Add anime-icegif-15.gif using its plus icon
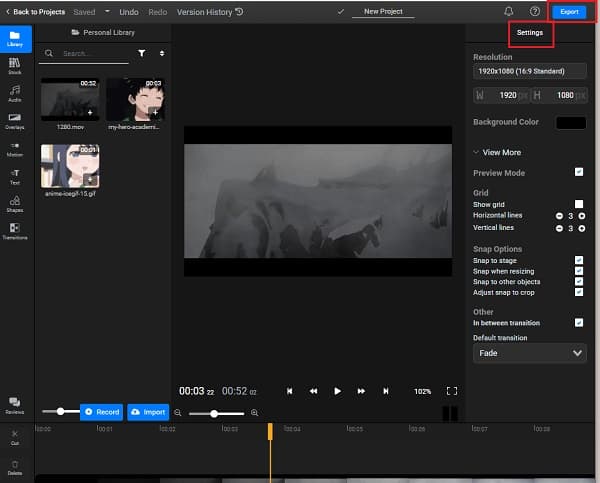The height and width of the screenshot is (483, 600). click(90, 179)
